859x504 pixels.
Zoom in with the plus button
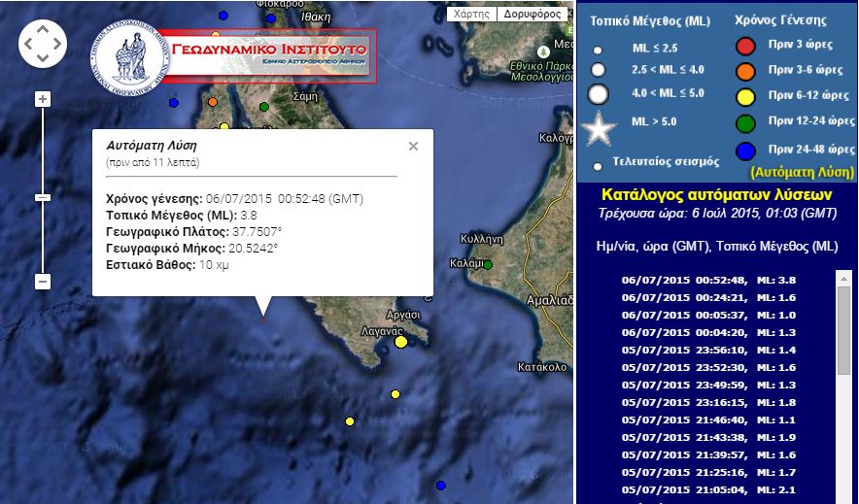point(43,99)
